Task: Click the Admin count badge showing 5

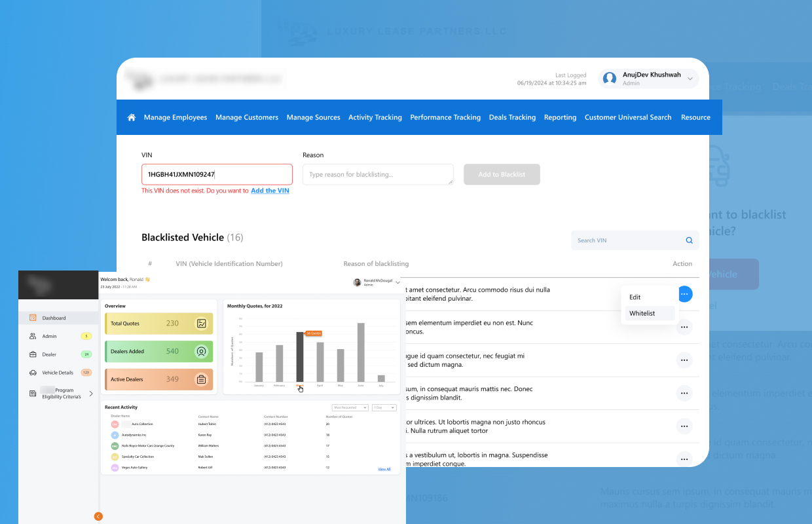Action: point(86,336)
